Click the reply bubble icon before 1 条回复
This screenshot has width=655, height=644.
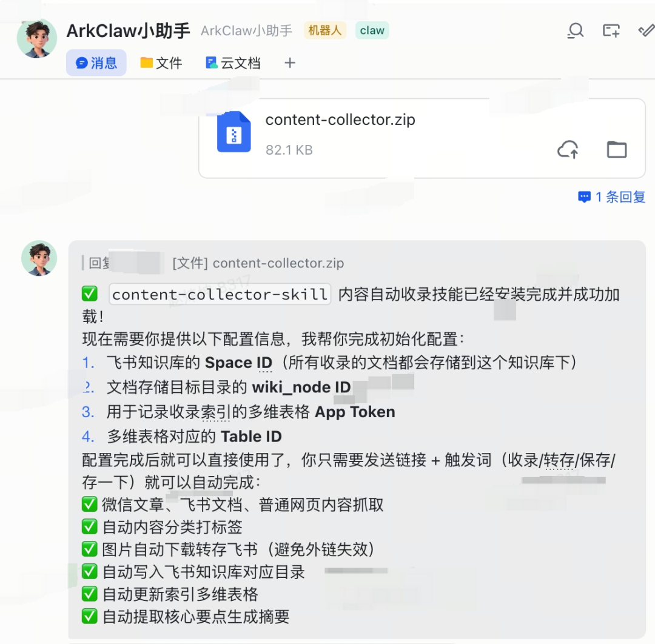click(x=584, y=196)
